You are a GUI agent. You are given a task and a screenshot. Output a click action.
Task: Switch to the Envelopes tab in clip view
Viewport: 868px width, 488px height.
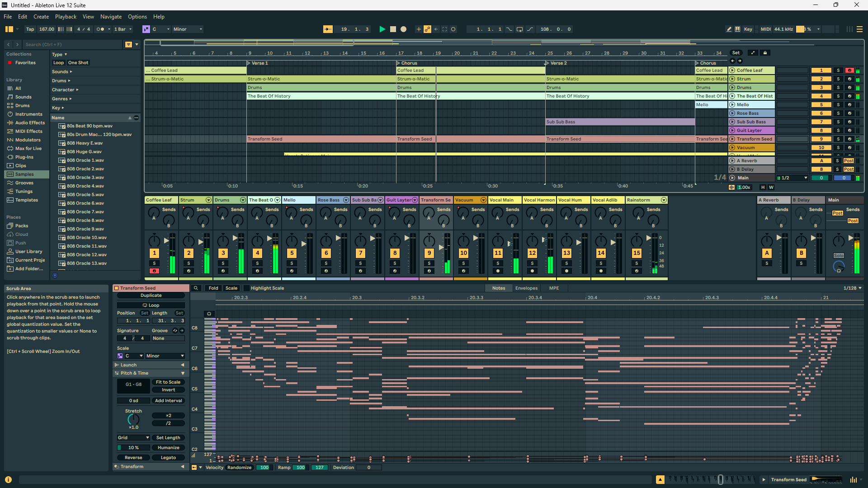coord(526,288)
